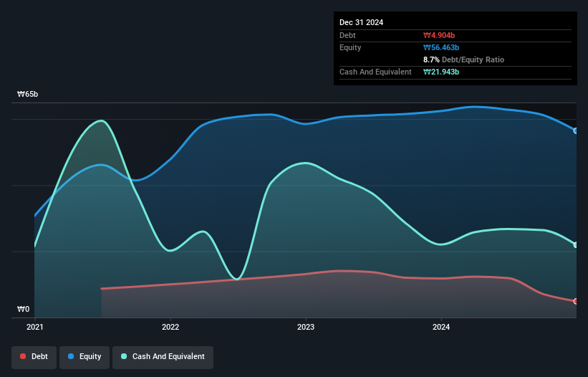Click the 2021 x-axis label
The image size is (588, 377).
[x=35, y=327]
